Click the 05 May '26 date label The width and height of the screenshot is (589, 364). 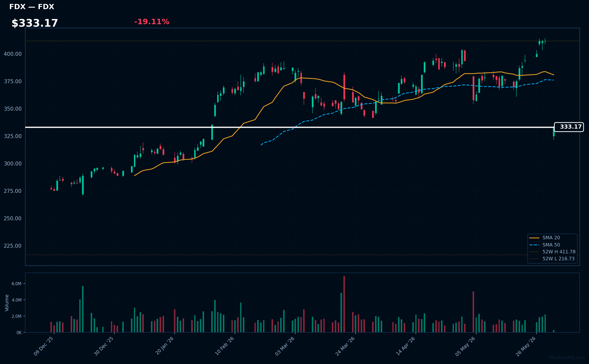(465, 346)
